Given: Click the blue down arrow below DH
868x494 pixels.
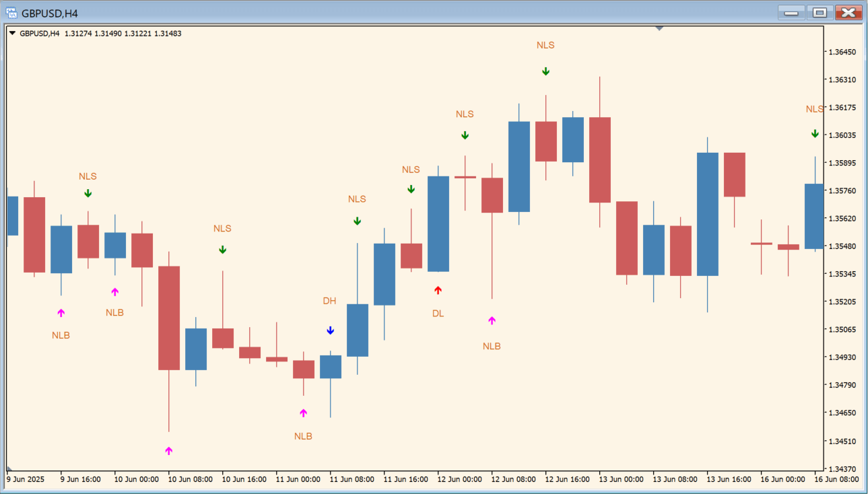Looking at the screenshot, I should click(x=330, y=330).
